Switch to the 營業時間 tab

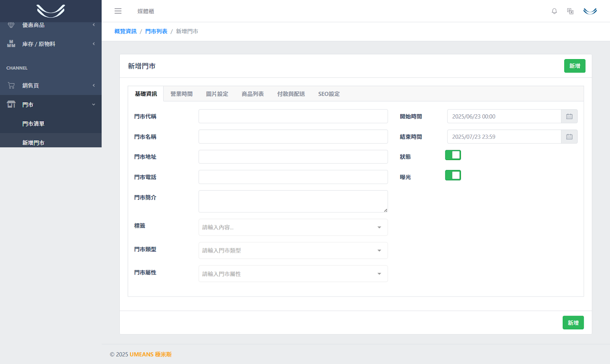click(181, 94)
